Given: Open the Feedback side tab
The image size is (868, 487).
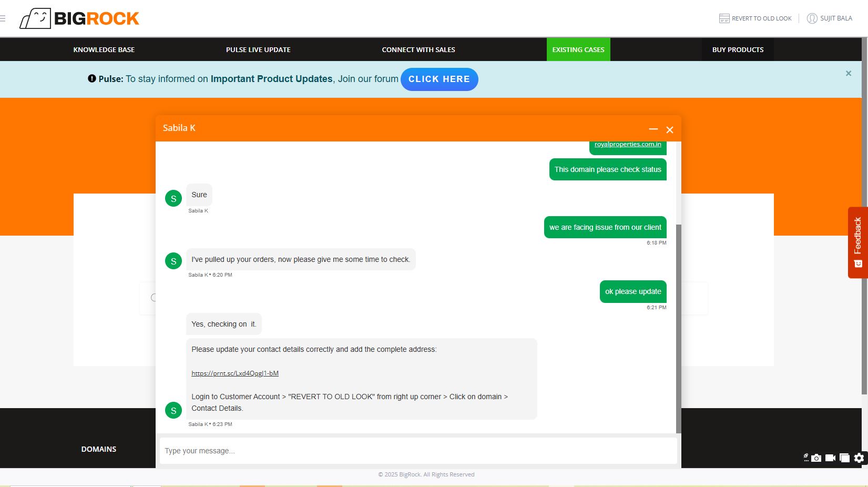Looking at the screenshot, I should 857,242.
